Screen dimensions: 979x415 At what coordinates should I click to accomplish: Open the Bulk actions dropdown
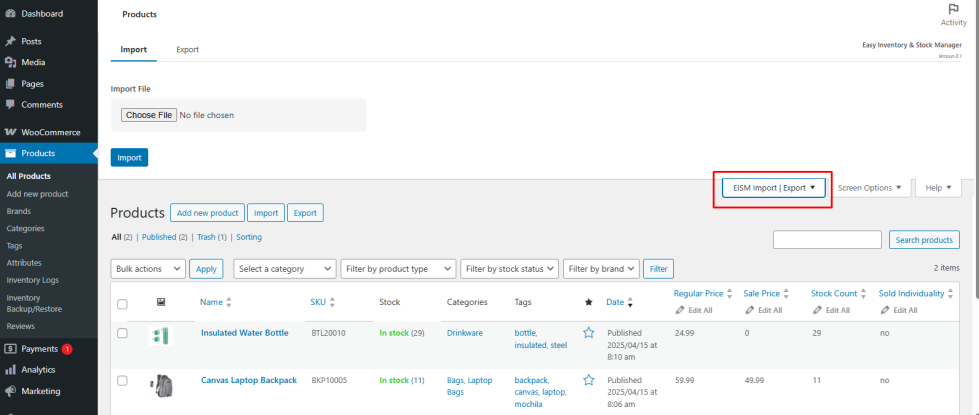pos(148,269)
